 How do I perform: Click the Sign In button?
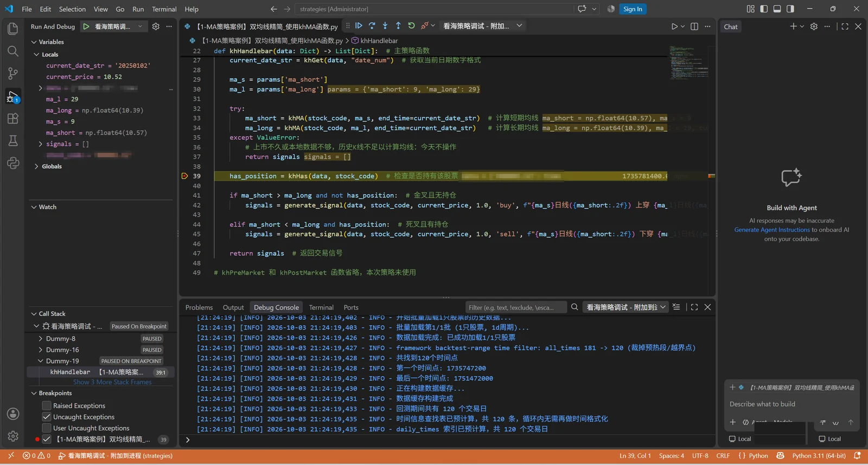633,9
